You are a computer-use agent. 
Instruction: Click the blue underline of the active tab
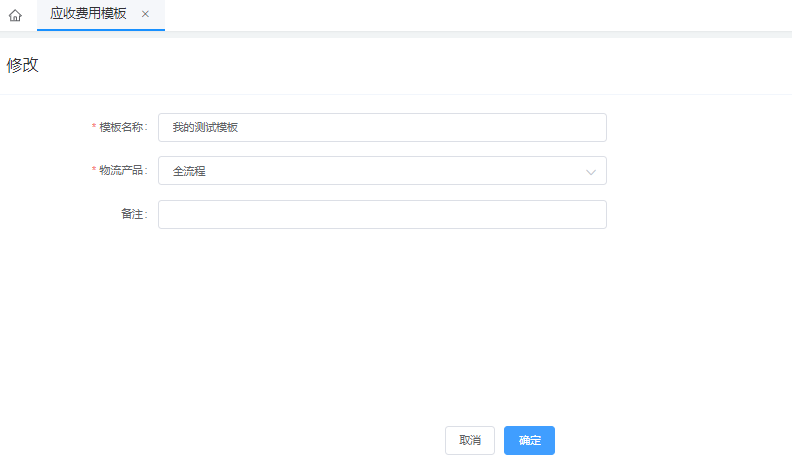point(100,30)
